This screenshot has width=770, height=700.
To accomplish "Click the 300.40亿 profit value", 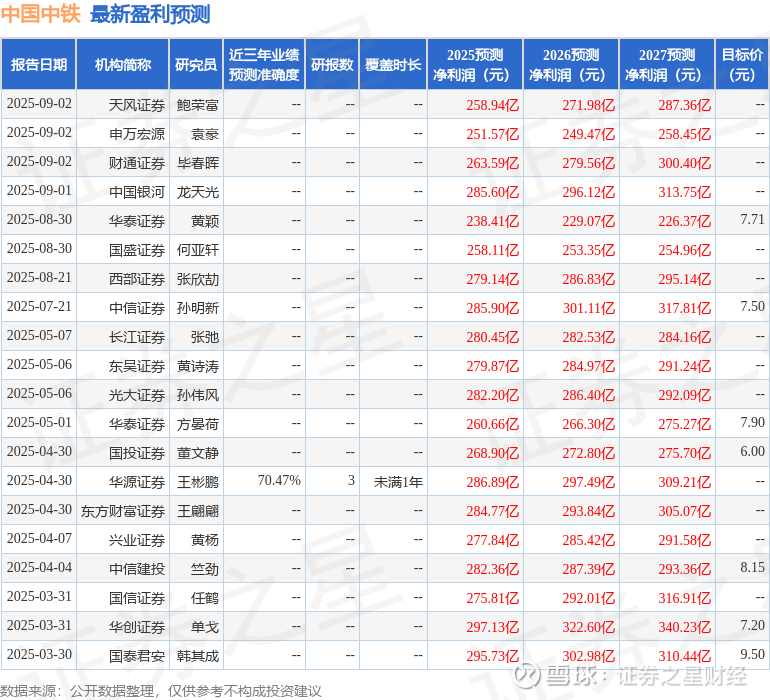I will click(x=685, y=163).
